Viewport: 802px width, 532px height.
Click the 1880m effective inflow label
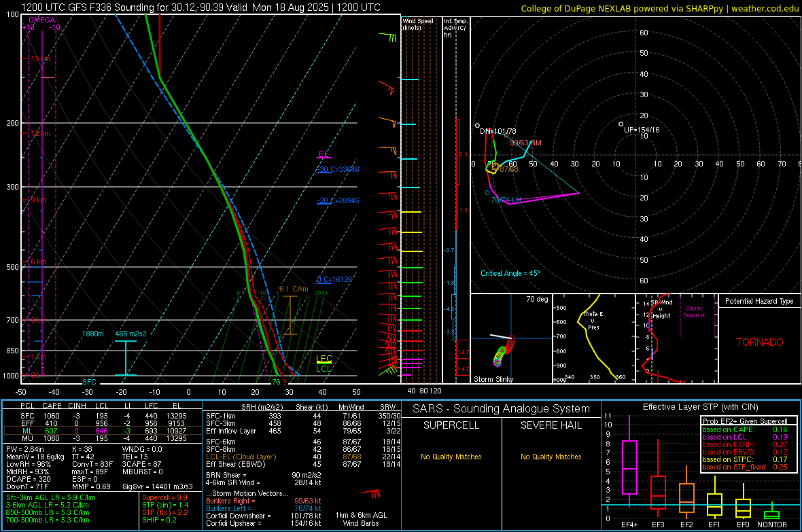(x=92, y=334)
